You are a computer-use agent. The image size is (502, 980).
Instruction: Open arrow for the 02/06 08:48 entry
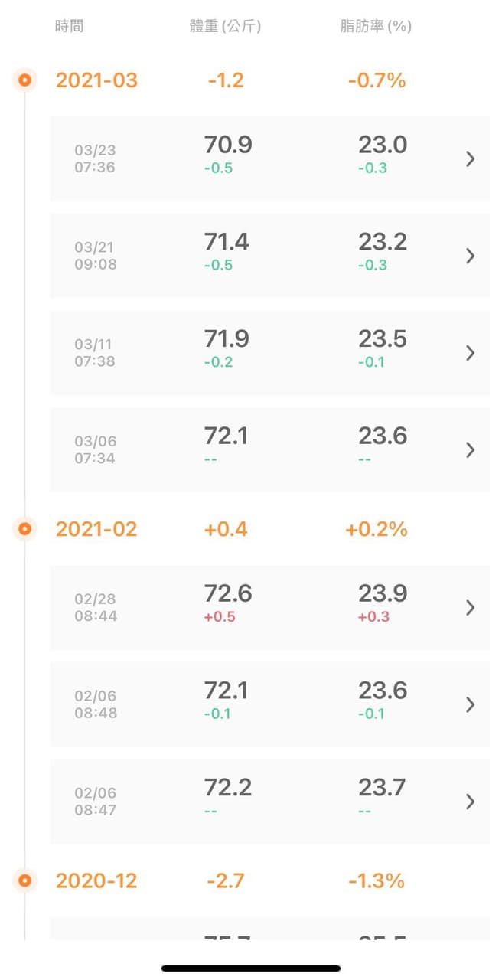[470, 704]
